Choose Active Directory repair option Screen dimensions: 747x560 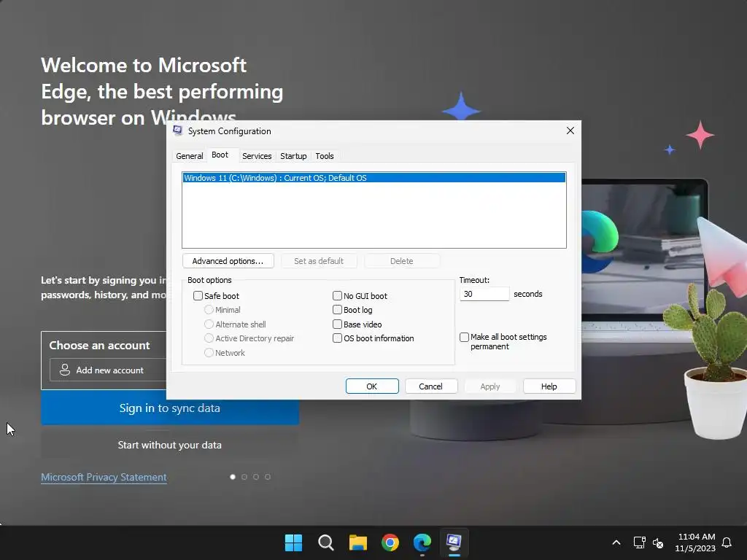tap(209, 338)
